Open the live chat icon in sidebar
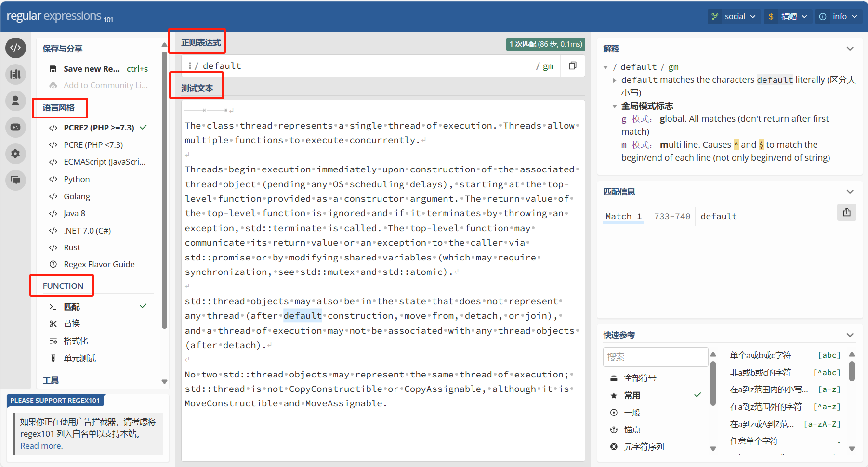Viewport: 868px width, 467px height. tap(15, 180)
